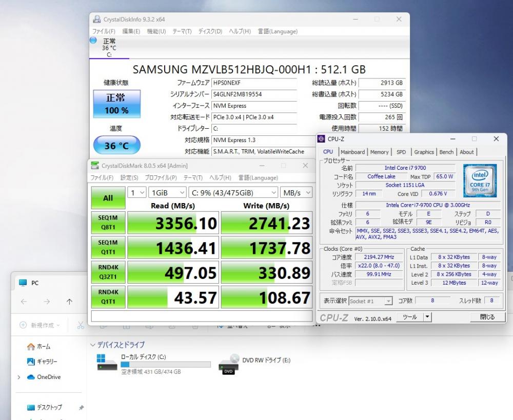The image size is (513, 420).
Task: Open ファイル(F) menu in CrystalDiskInfo
Action: pyautogui.click(x=104, y=31)
